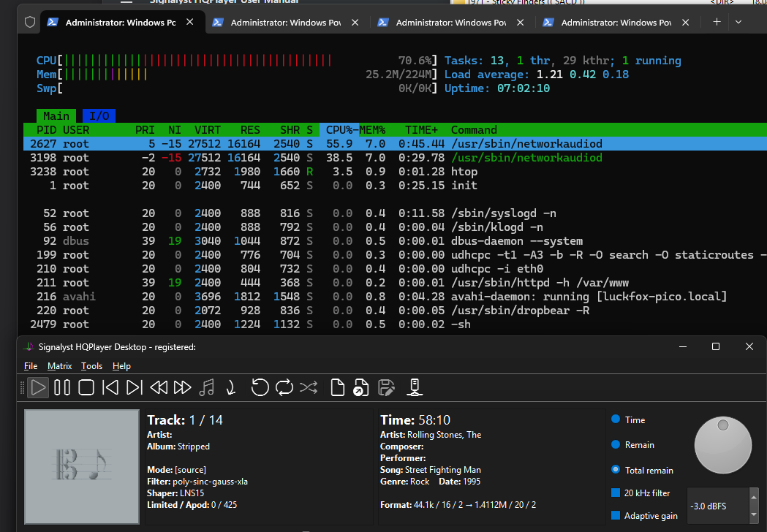
Task: Sort htop by the PID column header
Action: 47,130
